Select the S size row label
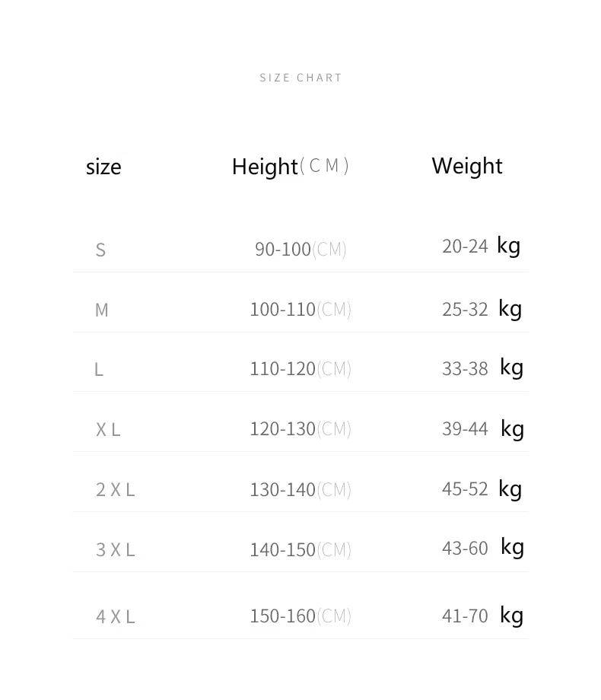This screenshot has height=700, width=601. click(x=100, y=250)
